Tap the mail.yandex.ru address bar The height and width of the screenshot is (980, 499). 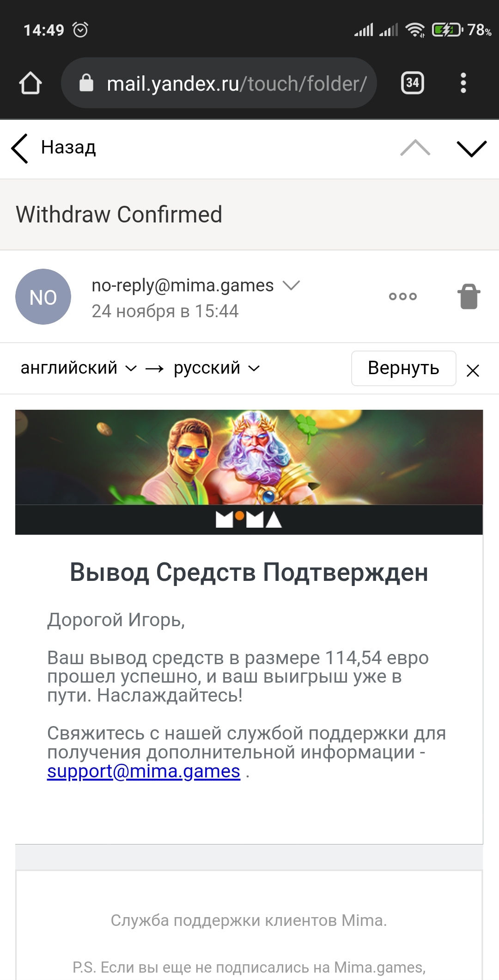[219, 83]
